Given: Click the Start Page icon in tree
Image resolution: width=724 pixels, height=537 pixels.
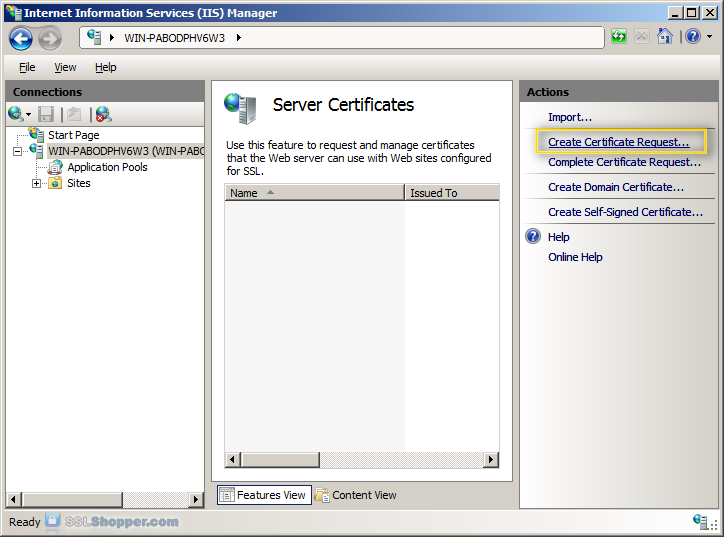Looking at the screenshot, I should coord(36,134).
